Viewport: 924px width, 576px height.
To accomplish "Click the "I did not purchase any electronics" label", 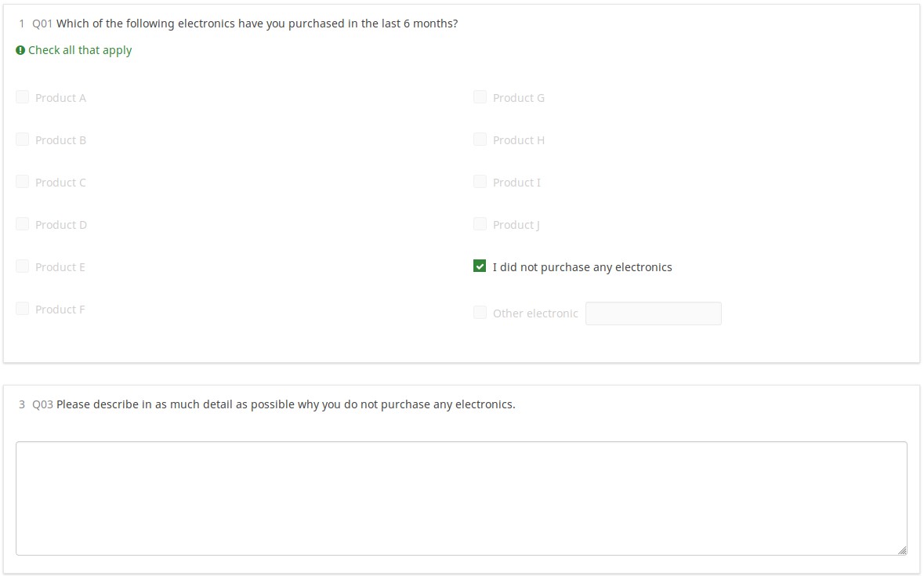I will click(x=582, y=267).
